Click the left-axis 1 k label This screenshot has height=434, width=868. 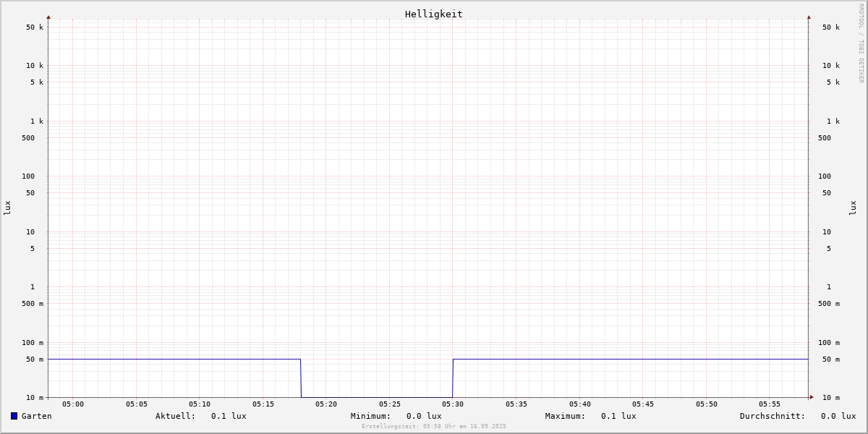tap(37, 122)
